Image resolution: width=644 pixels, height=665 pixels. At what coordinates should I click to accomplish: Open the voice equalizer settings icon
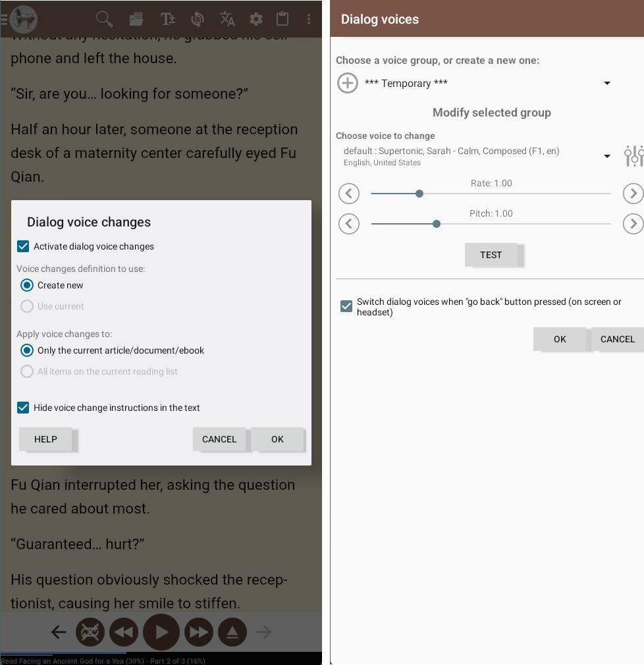[633, 156]
